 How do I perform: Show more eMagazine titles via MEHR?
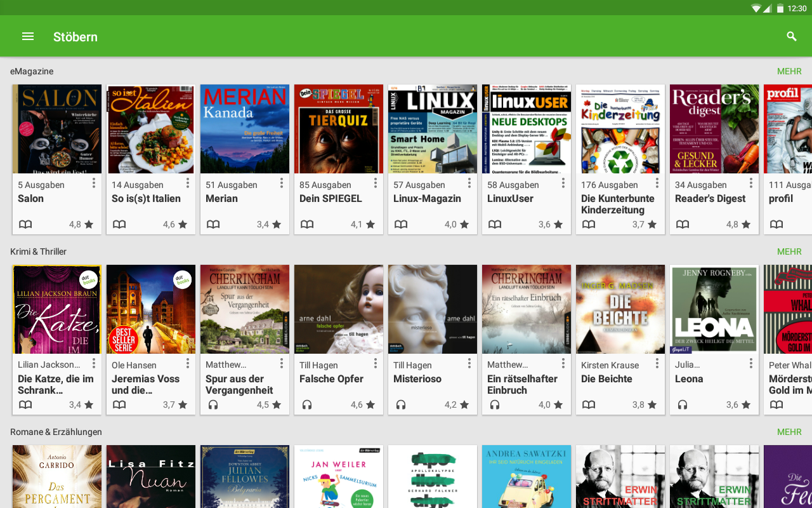point(789,71)
